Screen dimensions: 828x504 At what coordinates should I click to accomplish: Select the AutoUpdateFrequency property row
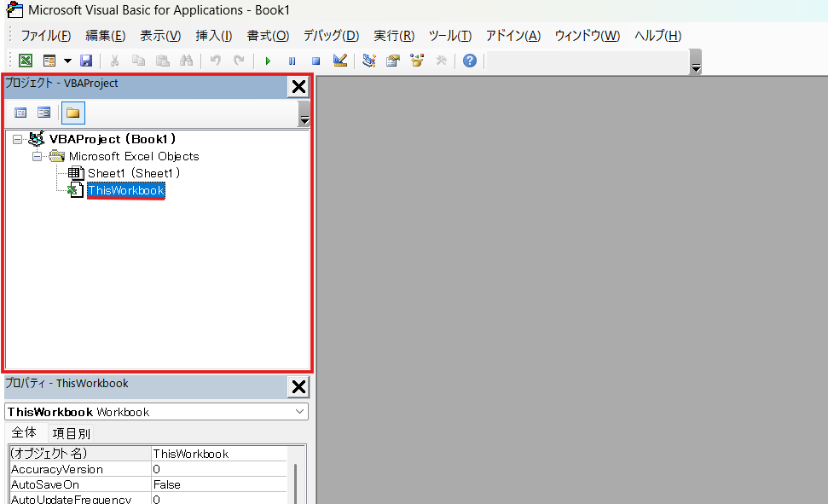point(148,499)
